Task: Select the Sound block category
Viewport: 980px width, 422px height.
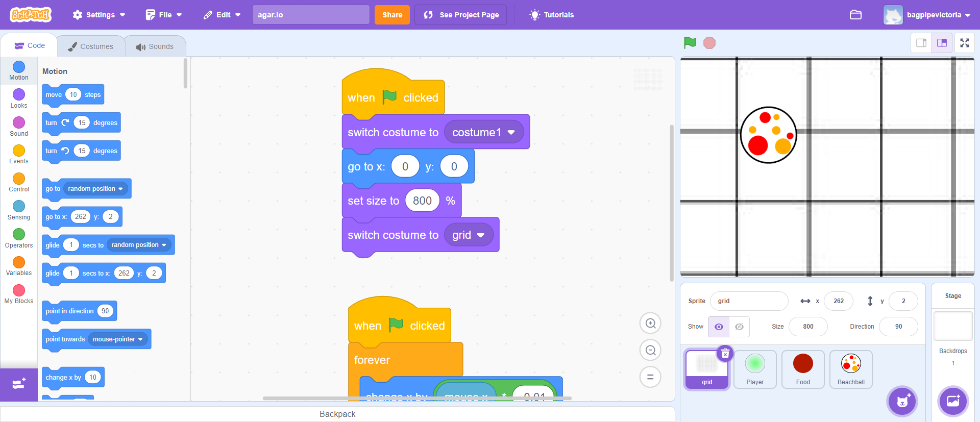Action: coord(19,127)
